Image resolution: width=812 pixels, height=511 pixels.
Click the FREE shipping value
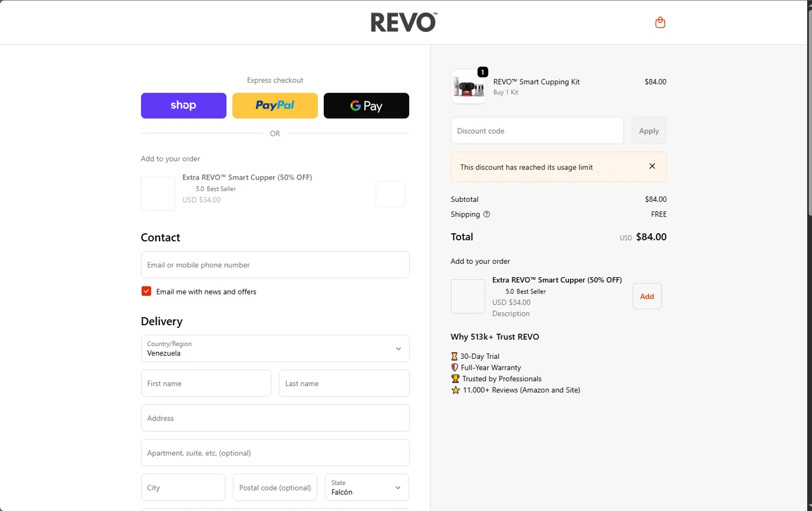point(659,214)
